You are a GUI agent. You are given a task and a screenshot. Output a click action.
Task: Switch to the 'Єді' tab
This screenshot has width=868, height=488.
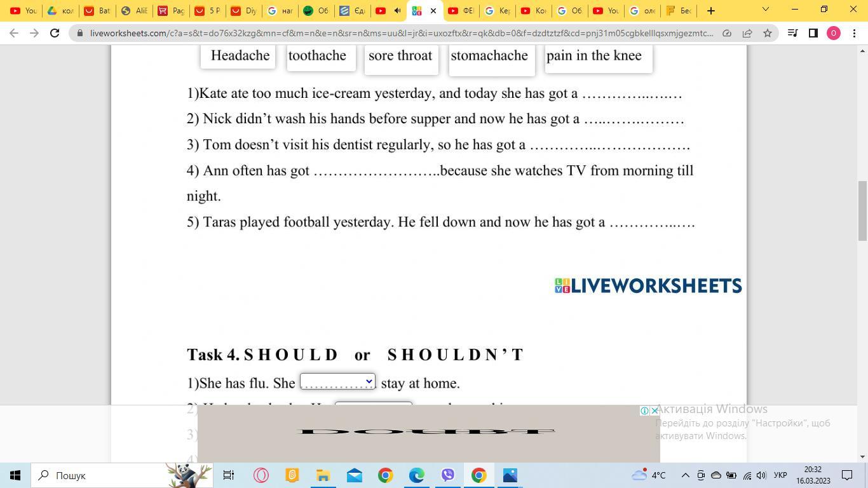[x=352, y=11]
